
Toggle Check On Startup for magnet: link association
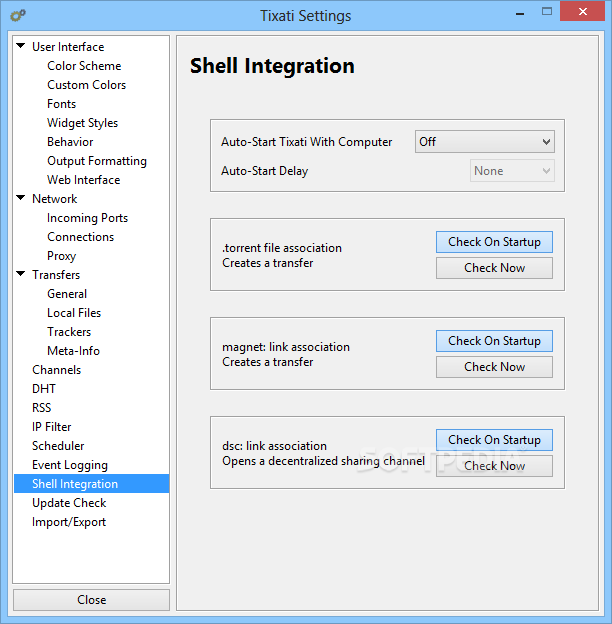click(494, 341)
